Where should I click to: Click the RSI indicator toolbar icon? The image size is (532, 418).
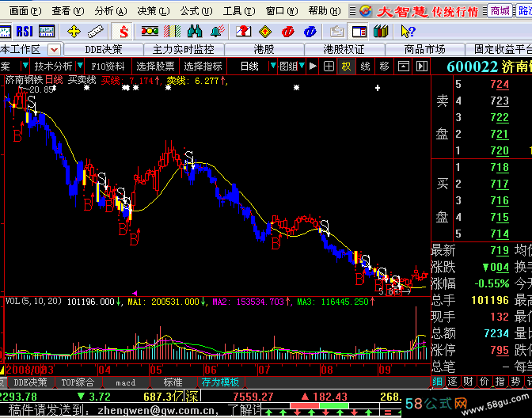click(x=25, y=32)
